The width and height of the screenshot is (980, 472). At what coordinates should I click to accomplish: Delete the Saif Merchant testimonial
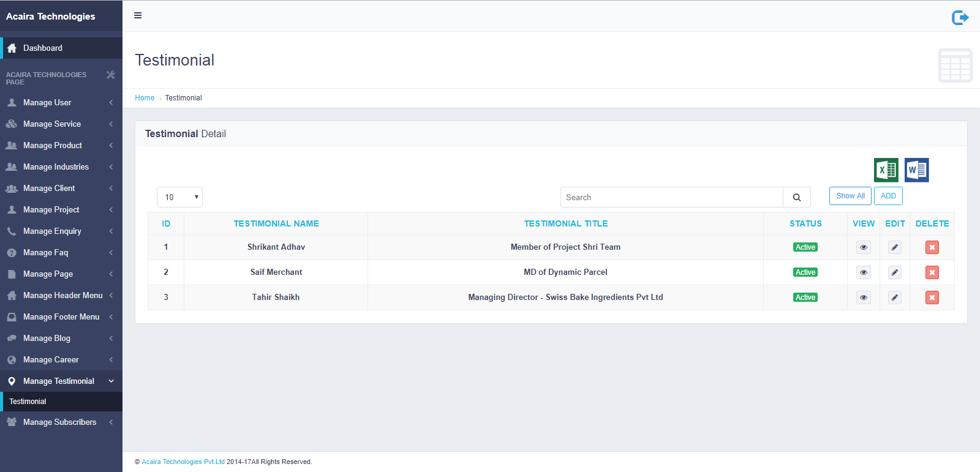[x=932, y=272]
